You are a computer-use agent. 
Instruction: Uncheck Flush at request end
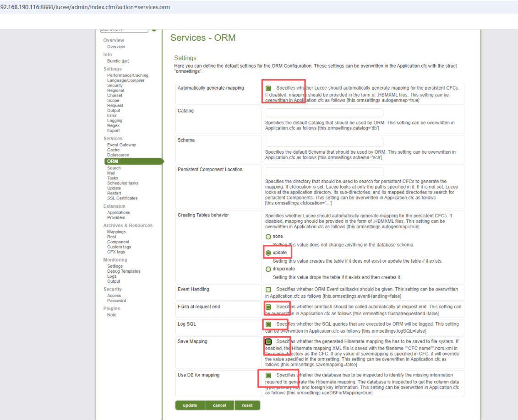click(268, 307)
